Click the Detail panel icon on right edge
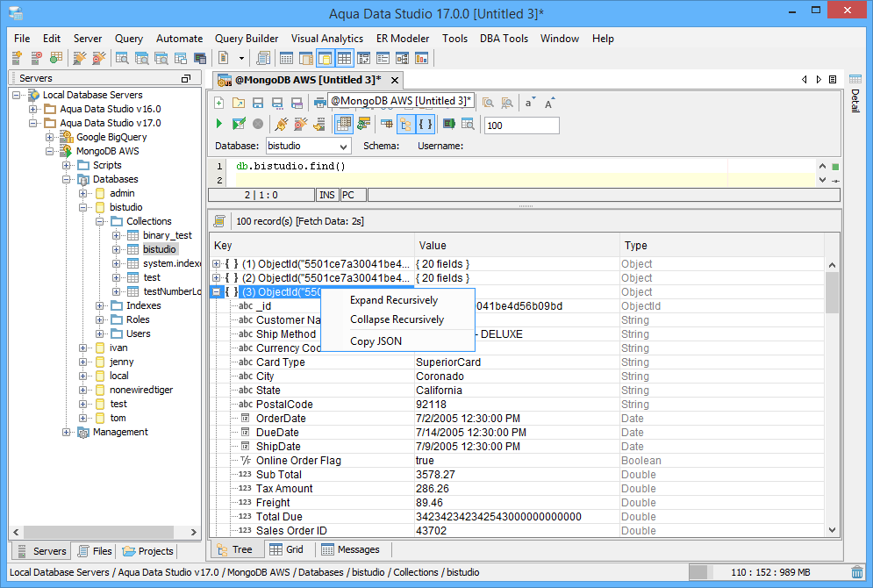 [x=855, y=79]
